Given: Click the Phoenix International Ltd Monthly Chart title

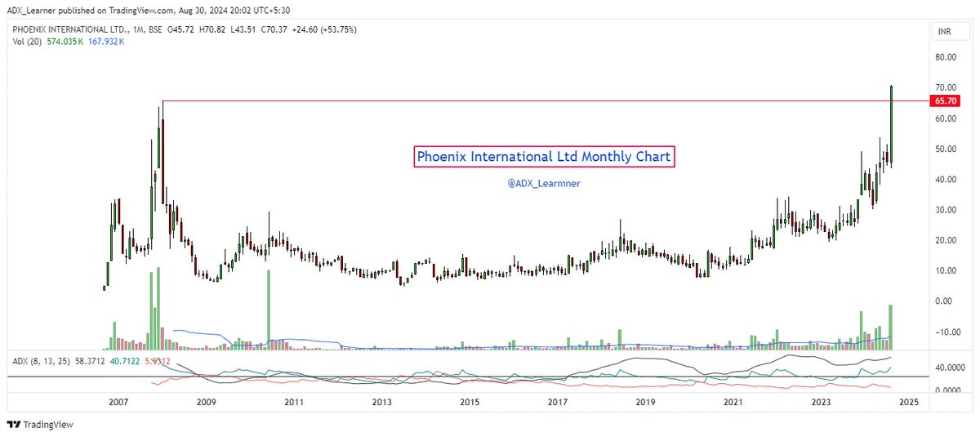Looking at the screenshot, I should tap(544, 155).
